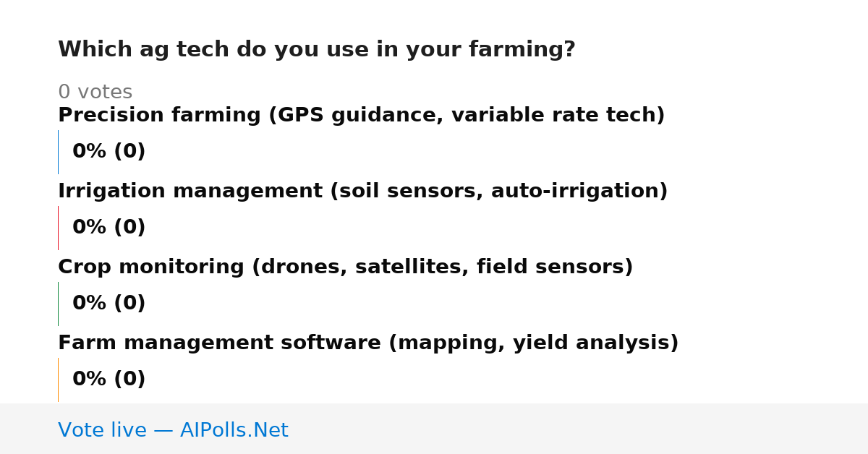Viewport: 868px width, 454px height.
Task: Select the Crop monitoring option label
Action: pyautogui.click(x=345, y=267)
